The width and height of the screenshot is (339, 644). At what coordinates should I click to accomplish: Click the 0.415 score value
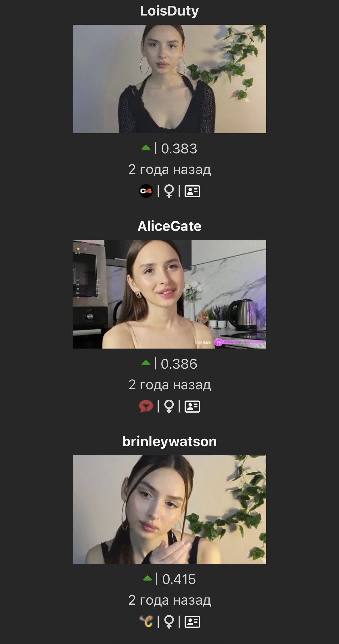point(179,579)
